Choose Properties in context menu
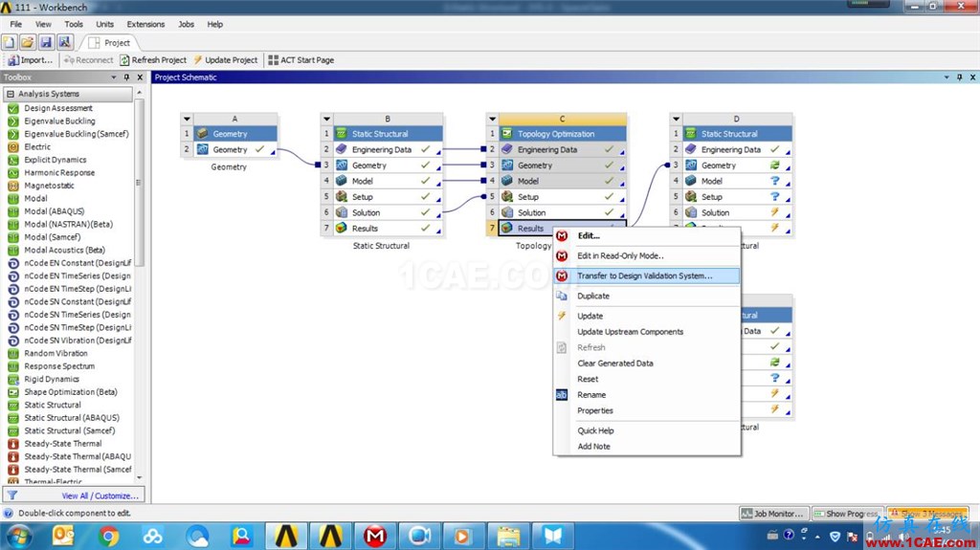980x550 pixels. tap(646, 410)
